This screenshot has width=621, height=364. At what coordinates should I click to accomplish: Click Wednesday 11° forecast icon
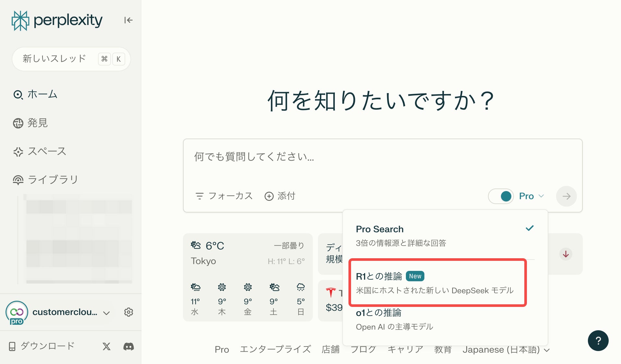(x=195, y=287)
